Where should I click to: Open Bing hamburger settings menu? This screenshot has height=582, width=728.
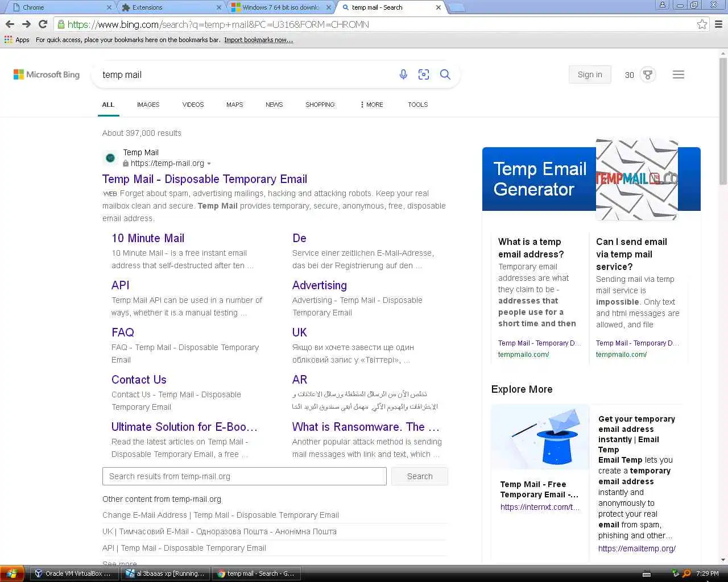(679, 74)
